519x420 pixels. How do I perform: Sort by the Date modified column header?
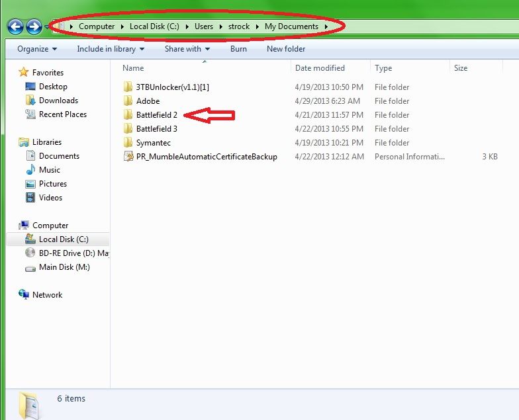tap(320, 68)
